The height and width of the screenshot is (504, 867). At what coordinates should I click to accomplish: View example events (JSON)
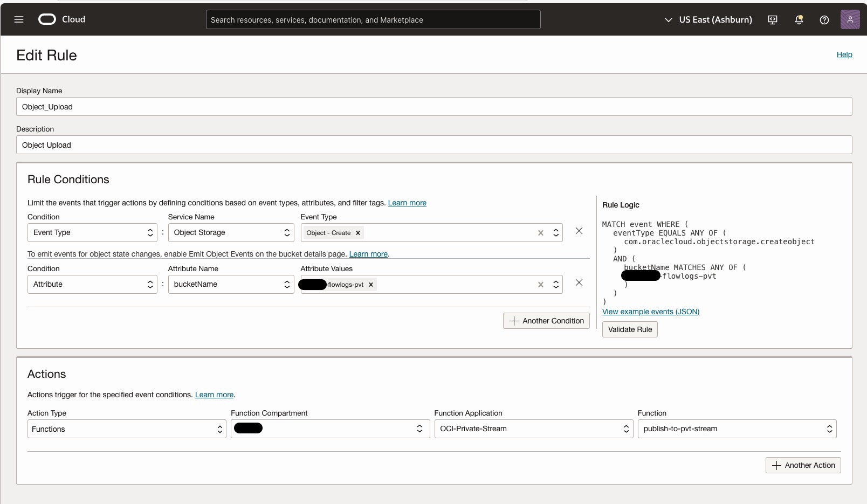click(x=650, y=312)
